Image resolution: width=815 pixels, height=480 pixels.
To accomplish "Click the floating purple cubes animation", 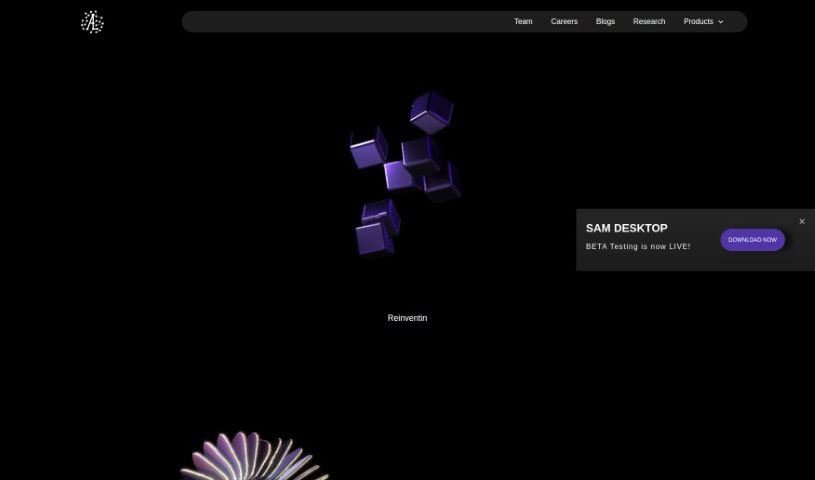I will coord(405,174).
